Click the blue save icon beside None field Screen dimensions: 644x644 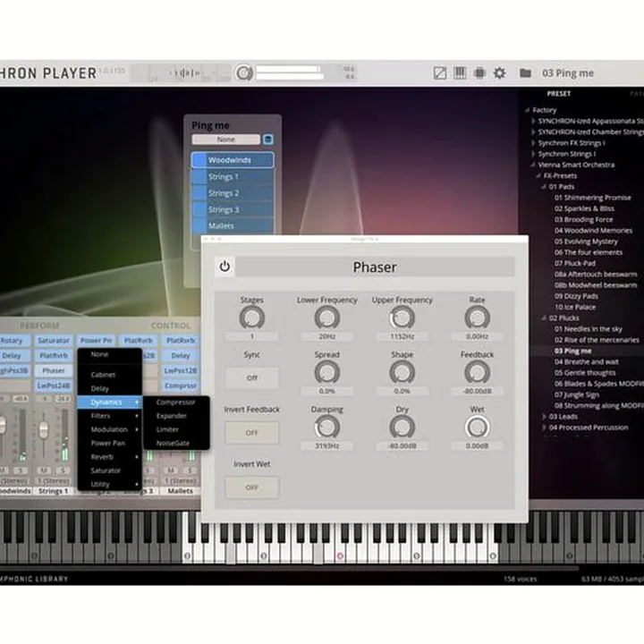(x=268, y=140)
